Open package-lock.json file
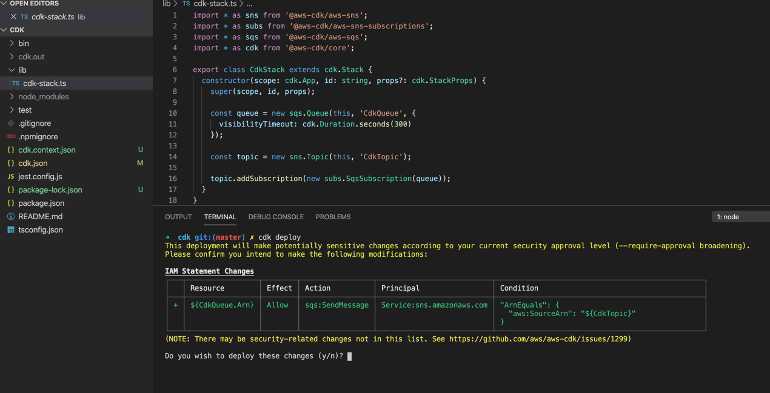This screenshot has height=393, width=770. (x=51, y=190)
